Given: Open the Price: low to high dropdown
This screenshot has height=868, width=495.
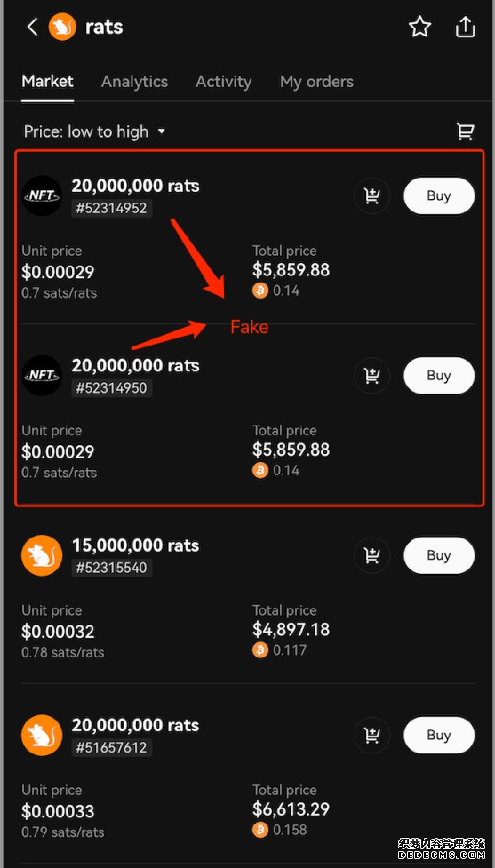Looking at the screenshot, I should pos(95,131).
